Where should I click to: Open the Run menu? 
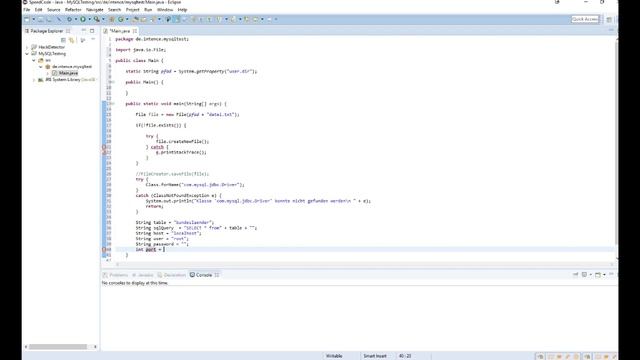click(x=148, y=9)
